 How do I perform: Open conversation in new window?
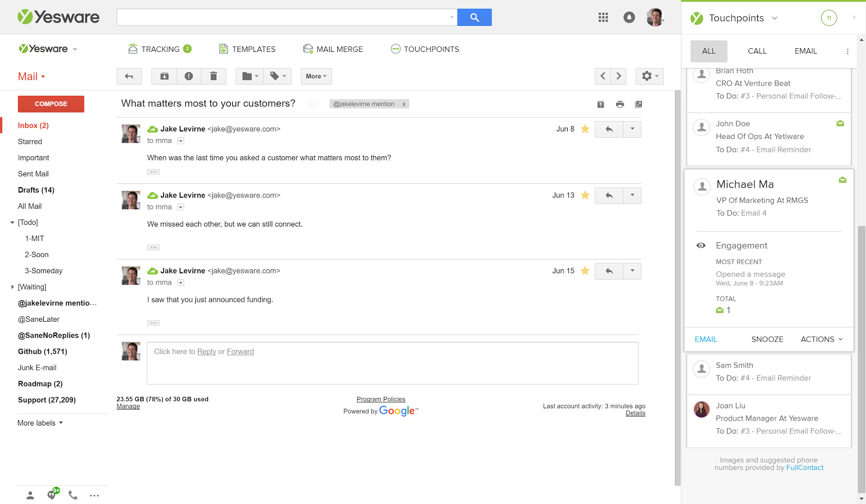tap(638, 104)
